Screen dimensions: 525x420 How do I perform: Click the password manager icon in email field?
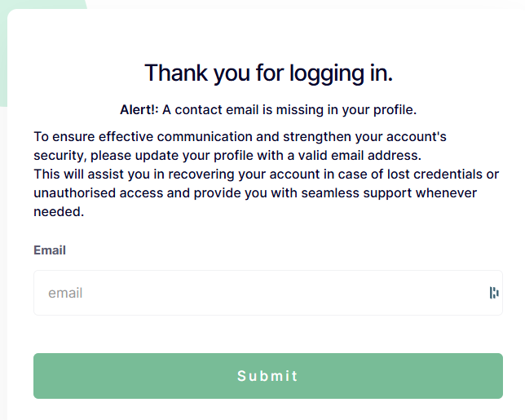click(494, 293)
